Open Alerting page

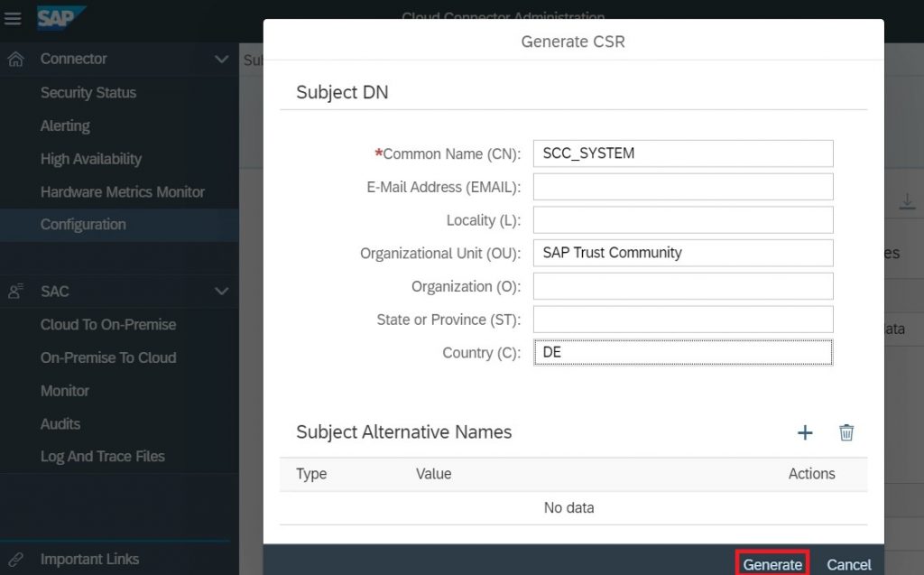[65, 125]
